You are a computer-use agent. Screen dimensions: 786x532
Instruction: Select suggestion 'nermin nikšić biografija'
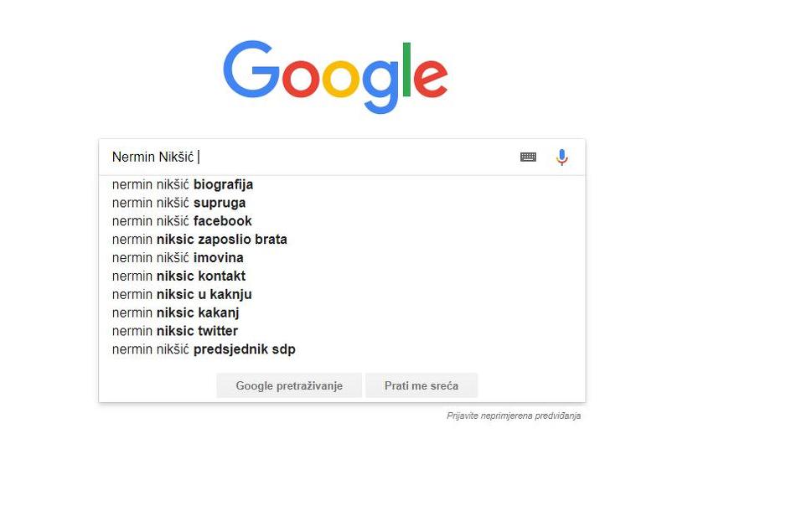[183, 184]
